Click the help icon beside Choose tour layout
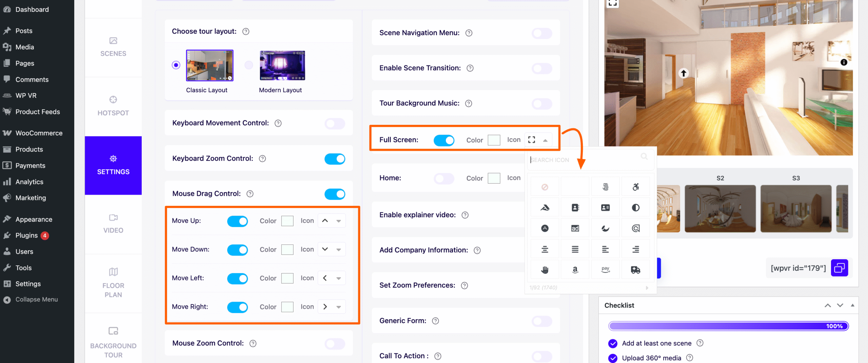The width and height of the screenshot is (868, 363). 246,32
